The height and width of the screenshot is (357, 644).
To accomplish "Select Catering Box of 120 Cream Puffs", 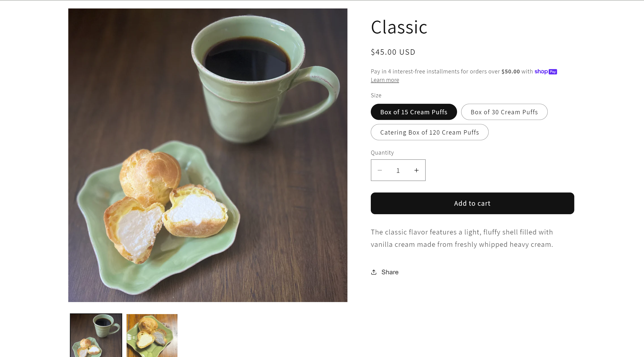I will (x=430, y=132).
